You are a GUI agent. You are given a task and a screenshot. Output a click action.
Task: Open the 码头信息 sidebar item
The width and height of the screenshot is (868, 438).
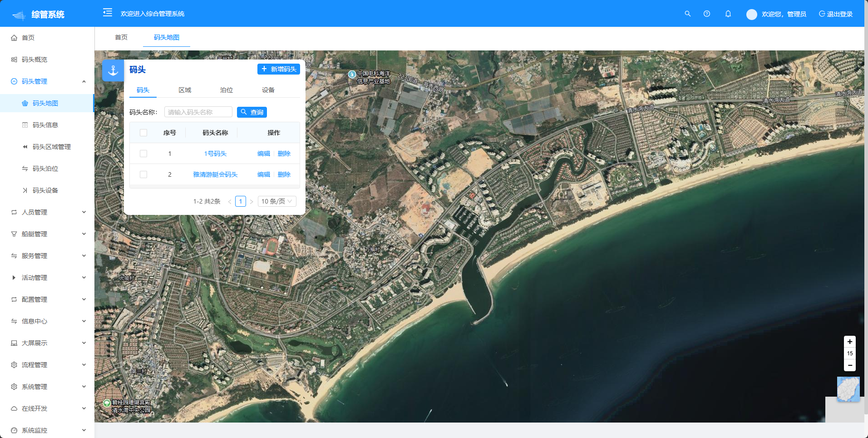45,125
